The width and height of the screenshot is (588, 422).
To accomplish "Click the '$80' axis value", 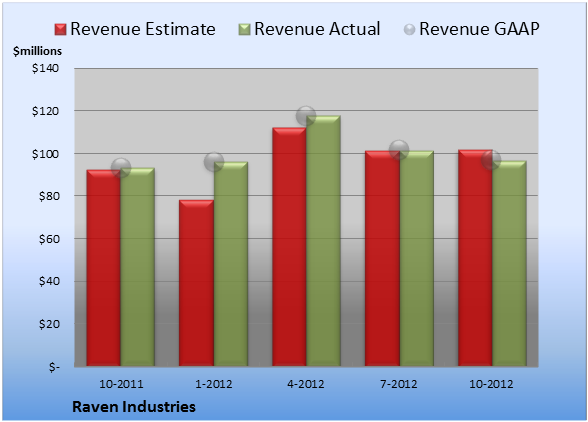I will [x=49, y=196].
